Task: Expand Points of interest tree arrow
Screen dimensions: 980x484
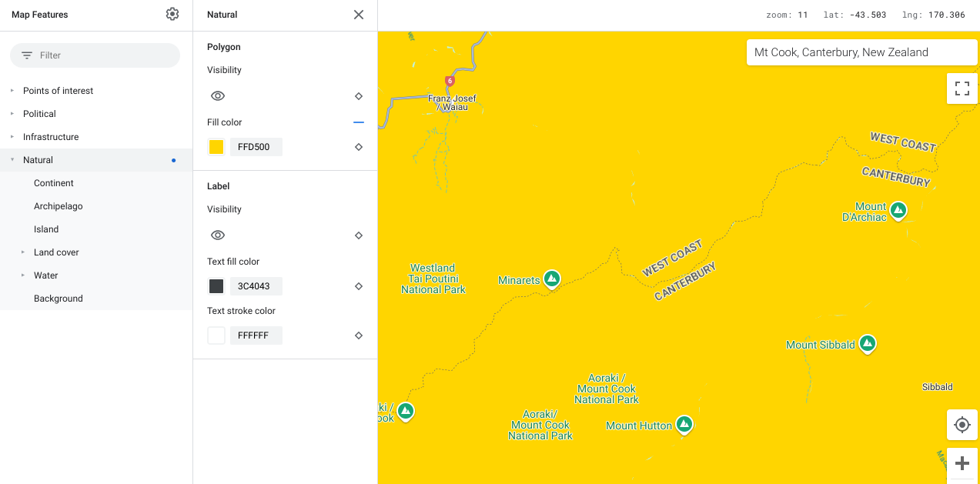Action: pos(12,91)
